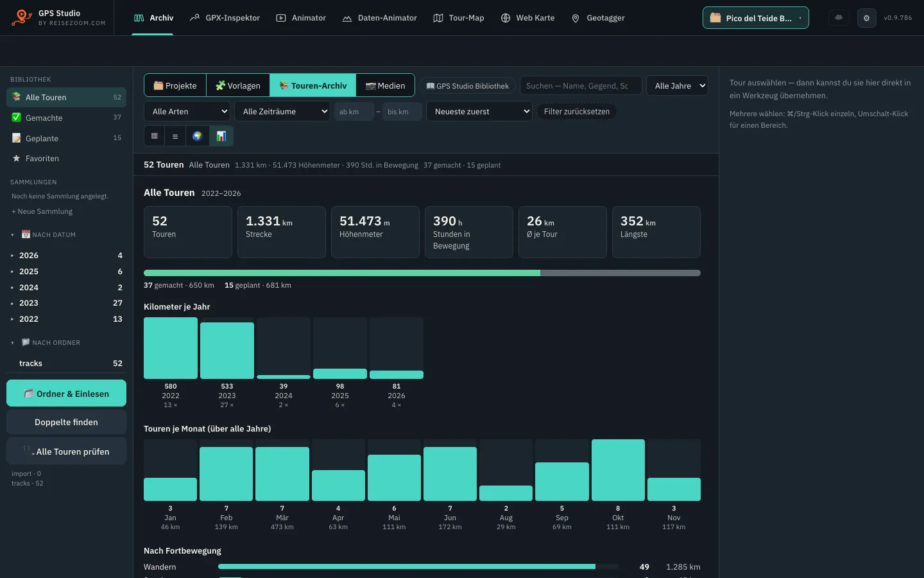Switch to the Medien tab
This screenshot has width=924, height=578.
[x=386, y=85]
